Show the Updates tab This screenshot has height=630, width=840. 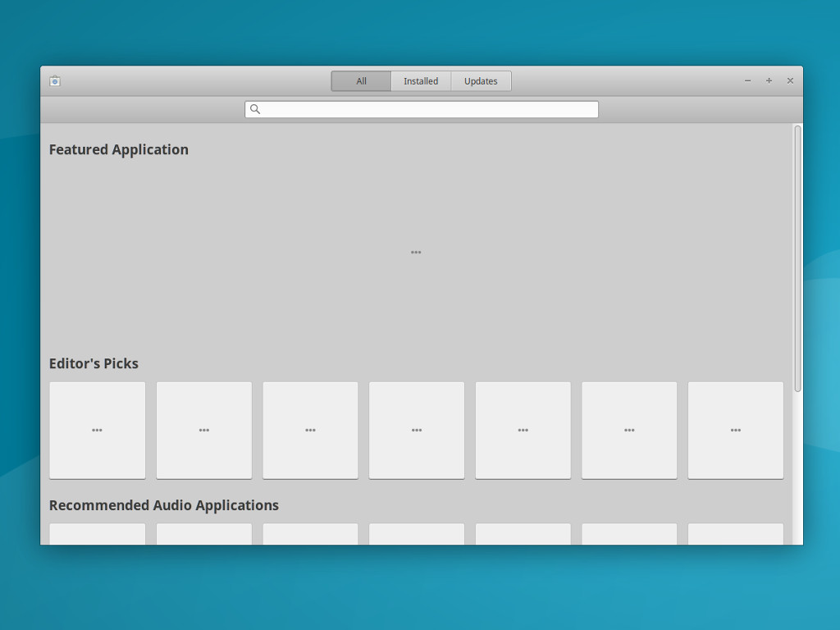pos(481,81)
